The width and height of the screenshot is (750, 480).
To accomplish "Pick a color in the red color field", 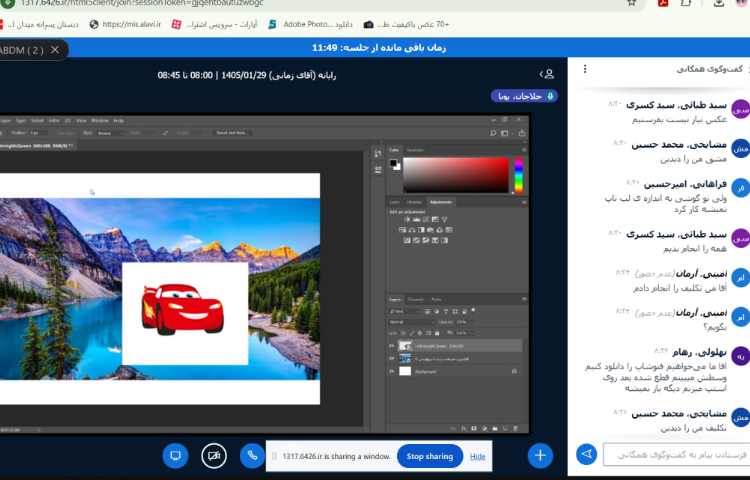I will coord(456,175).
